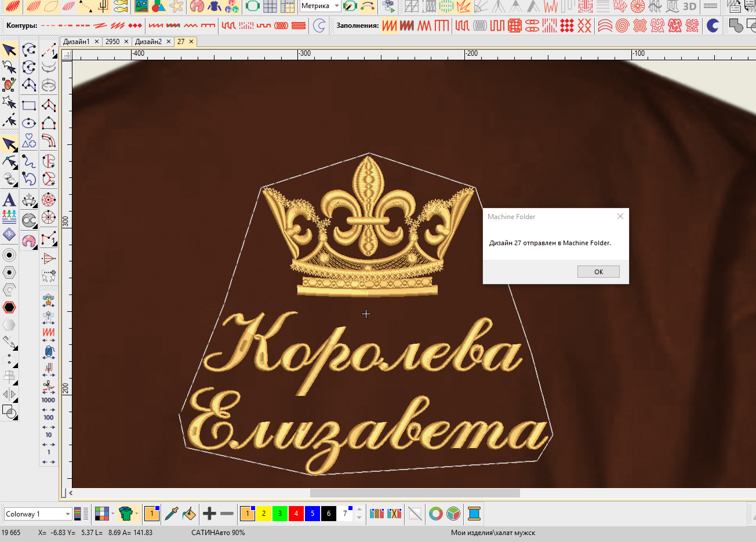This screenshot has width=756, height=542.
Task: Switch to the 2950 design tab
Action: pyautogui.click(x=112, y=42)
